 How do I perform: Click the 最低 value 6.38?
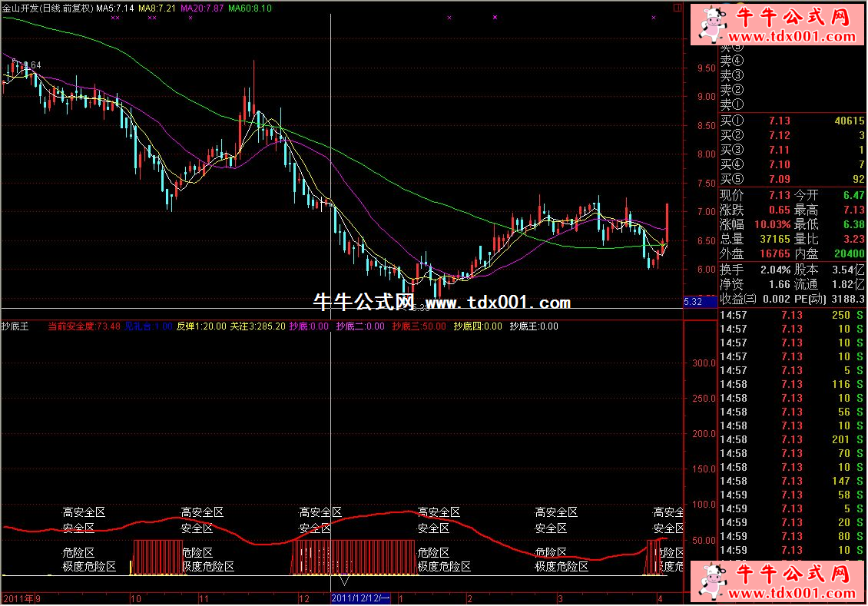pyautogui.click(x=853, y=225)
